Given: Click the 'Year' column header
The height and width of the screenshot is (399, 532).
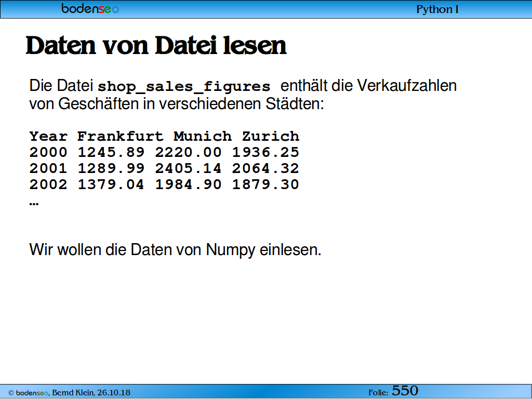Looking at the screenshot, I should click(48, 137).
